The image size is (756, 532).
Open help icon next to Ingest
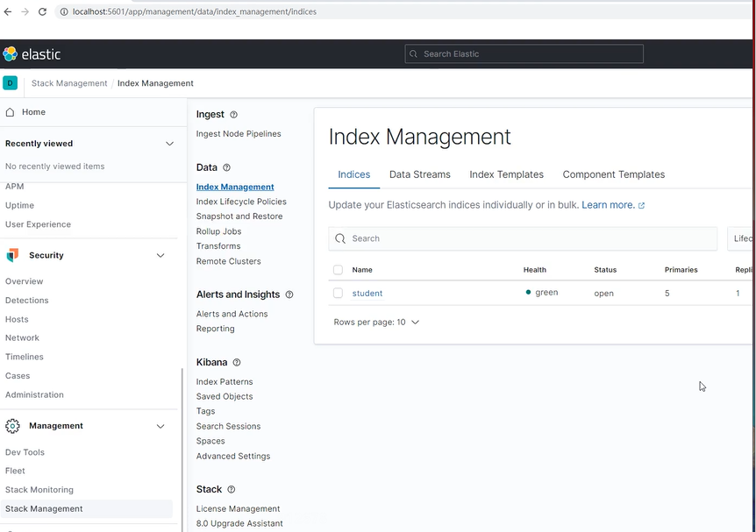[x=234, y=115]
